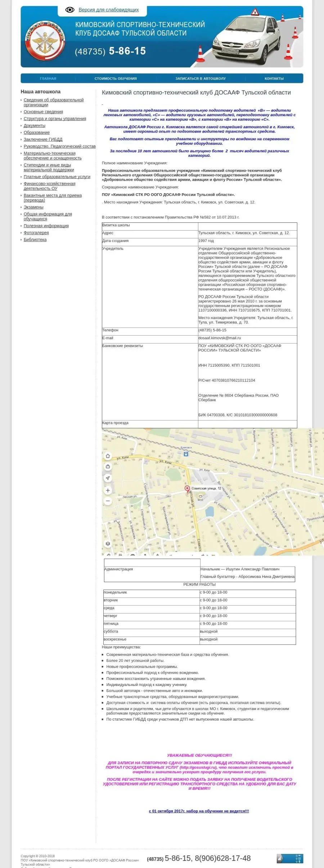Click the red location pin on map

pyautogui.click(x=187, y=489)
